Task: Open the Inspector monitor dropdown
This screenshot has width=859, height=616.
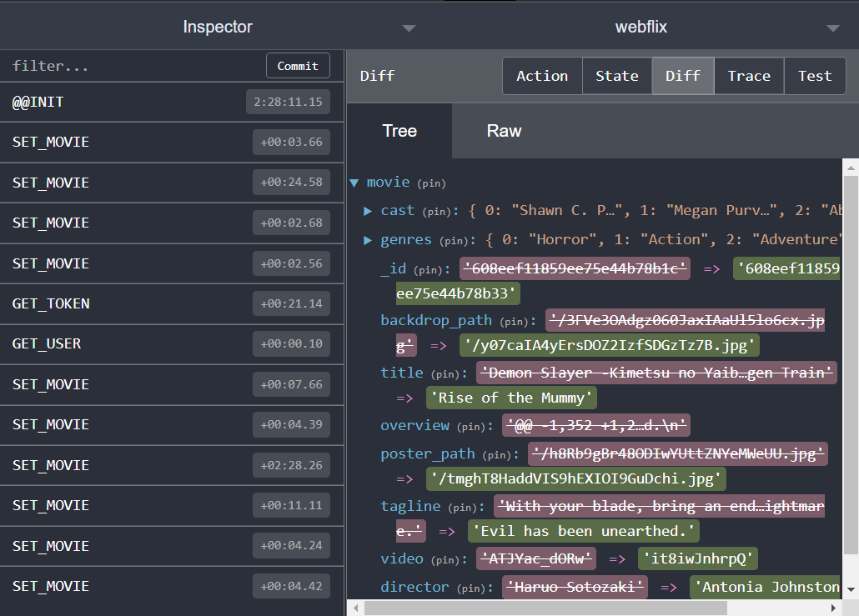Action: (409, 27)
